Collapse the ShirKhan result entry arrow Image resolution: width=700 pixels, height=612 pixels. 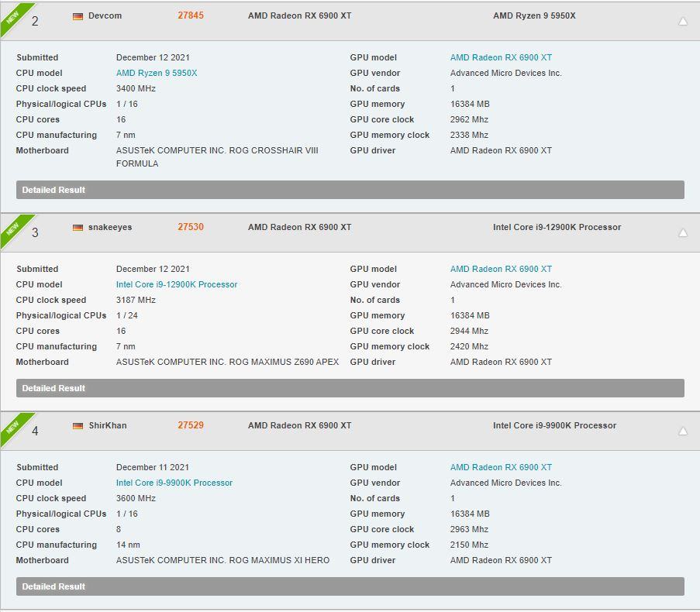coord(683,431)
